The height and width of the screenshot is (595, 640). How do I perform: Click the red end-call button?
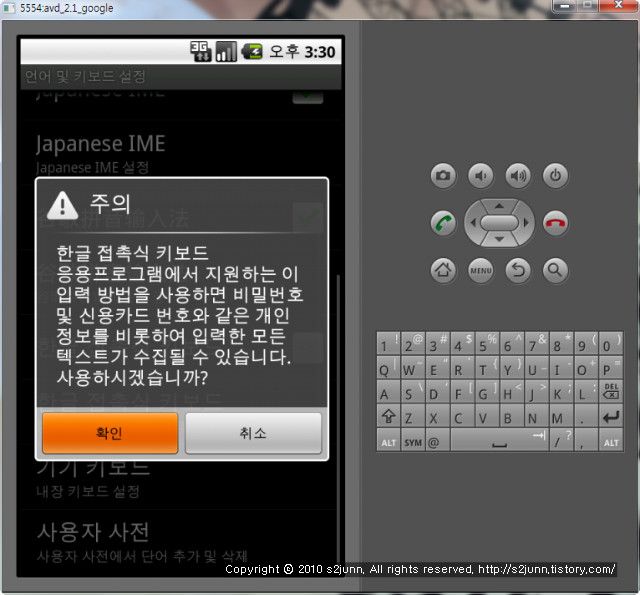pyautogui.click(x=555, y=223)
